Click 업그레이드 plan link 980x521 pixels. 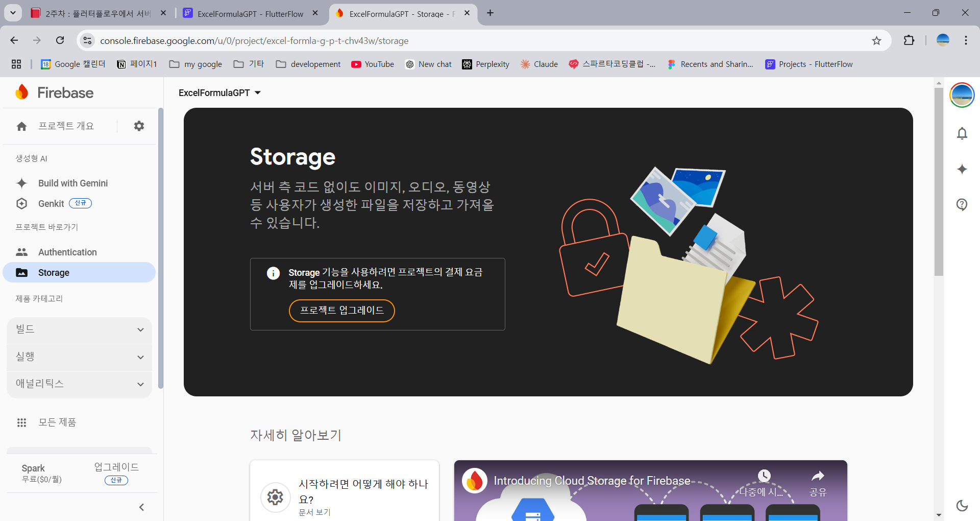coord(116,467)
